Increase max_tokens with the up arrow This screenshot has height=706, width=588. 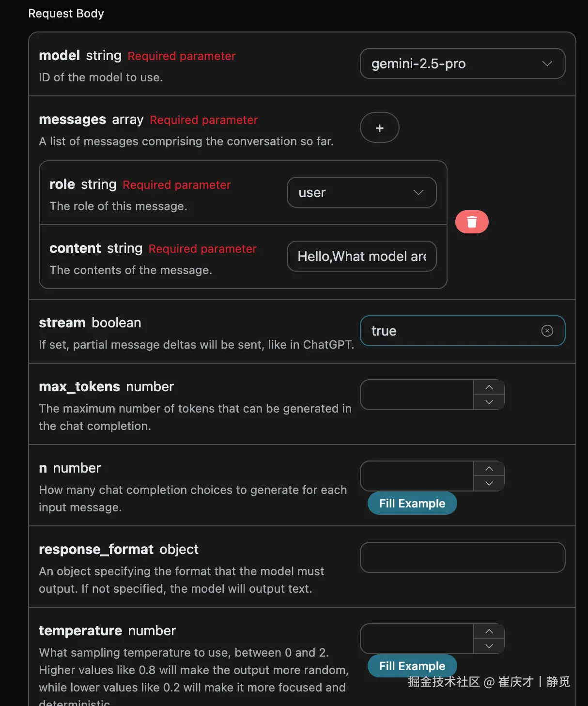coord(489,387)
